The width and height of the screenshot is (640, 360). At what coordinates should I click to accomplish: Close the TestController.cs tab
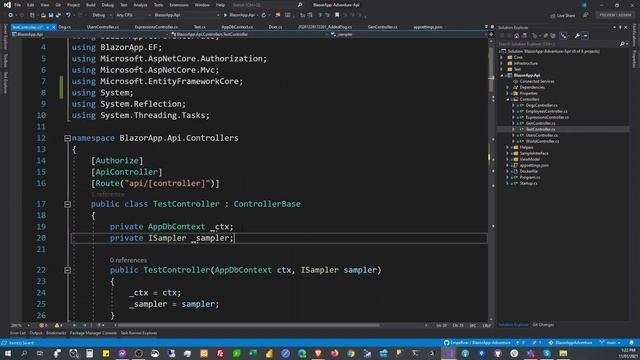click(53, 27)
